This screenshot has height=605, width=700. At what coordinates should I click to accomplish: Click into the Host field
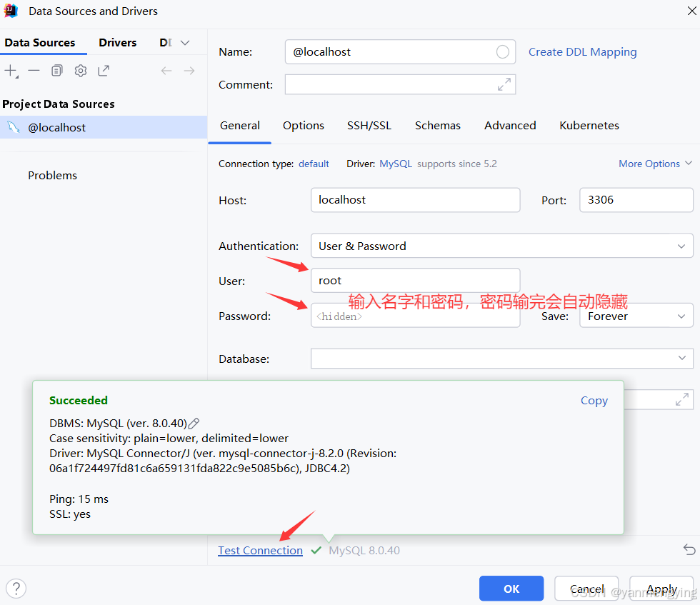pos(415,199)
